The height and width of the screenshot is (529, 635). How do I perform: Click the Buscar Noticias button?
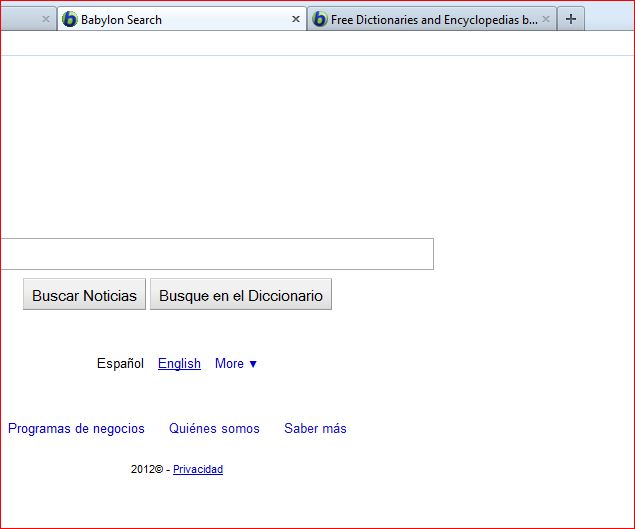[x=84, y=294]
